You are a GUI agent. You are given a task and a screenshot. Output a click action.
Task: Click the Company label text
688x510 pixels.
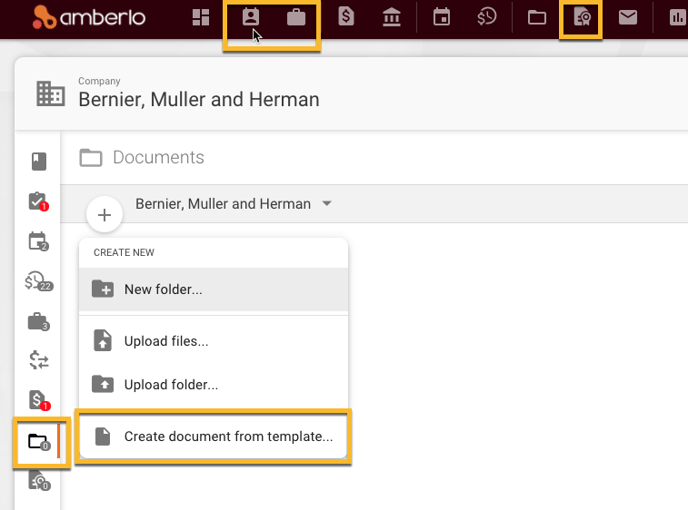(x=99, y=81)
